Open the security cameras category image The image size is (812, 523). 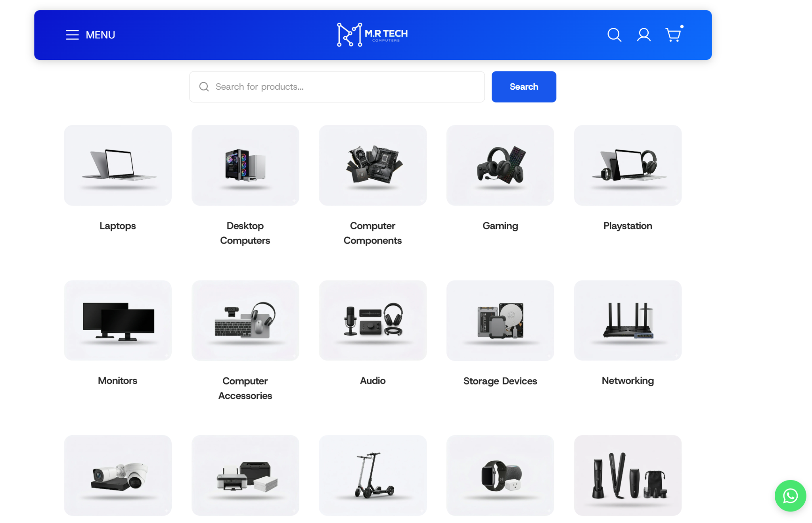[x=118, y=475]
